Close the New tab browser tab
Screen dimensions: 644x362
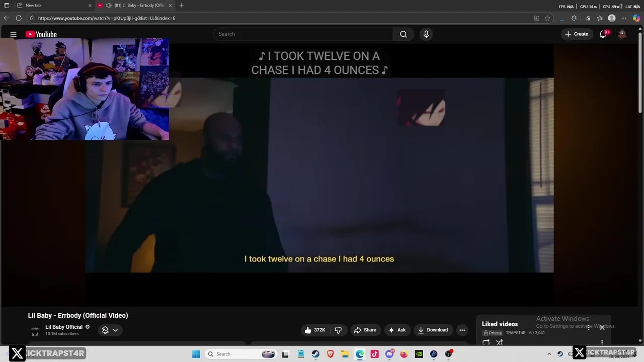pos(90,6)
